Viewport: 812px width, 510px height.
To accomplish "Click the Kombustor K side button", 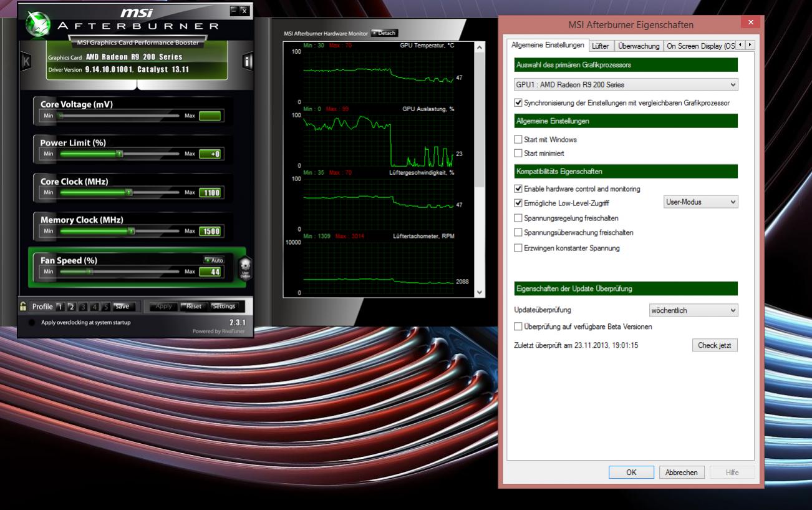I will (x=26, y=61).
